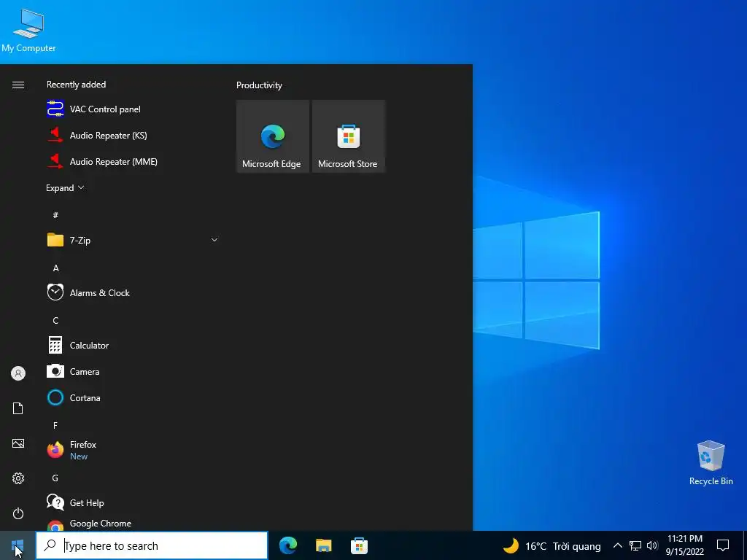Click the # section header
This screenshot has width=747, height=560.
(x=55, y=215)
